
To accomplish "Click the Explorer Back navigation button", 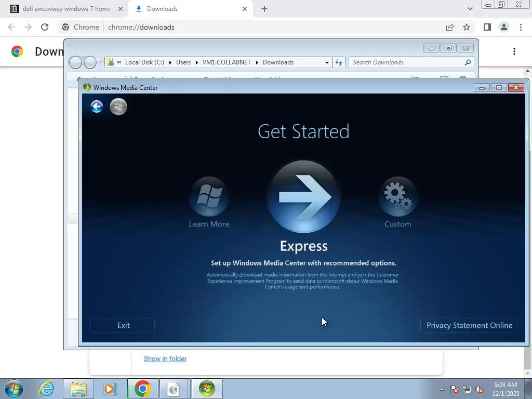I will pos(75,62).
